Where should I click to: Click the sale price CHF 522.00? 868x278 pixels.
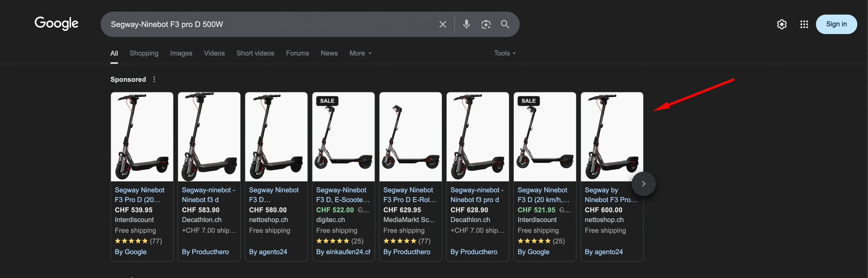[x=335, y=210]
